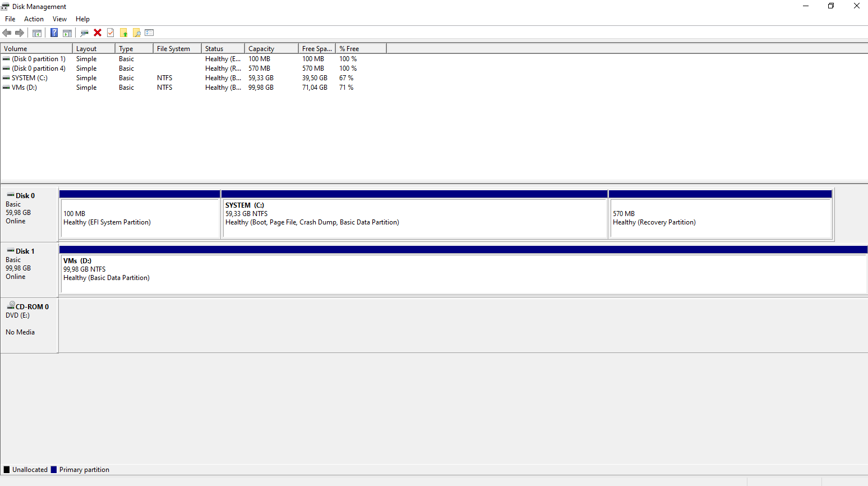Open the File menu

(x=10, y=19)
